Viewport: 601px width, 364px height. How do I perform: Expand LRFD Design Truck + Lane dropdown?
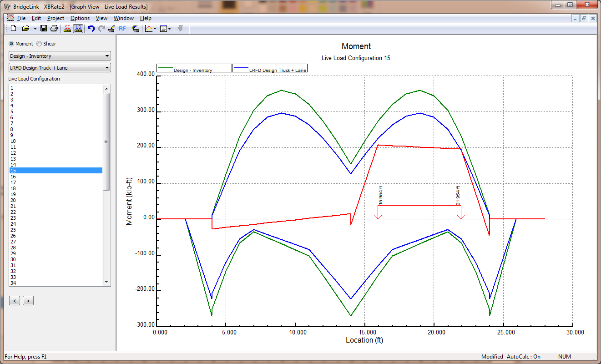point(60,68)
